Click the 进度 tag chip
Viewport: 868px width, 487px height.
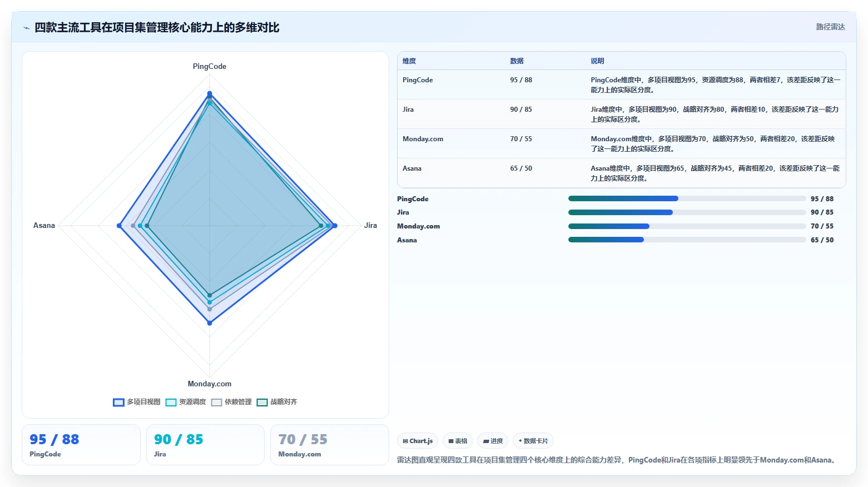click(493, 441)
